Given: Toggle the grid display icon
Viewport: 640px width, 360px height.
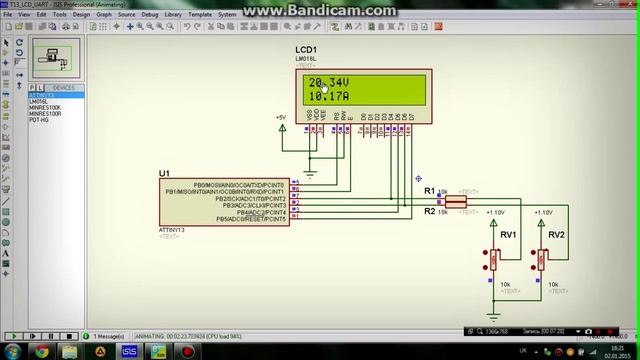Looking at the screenshot, I should [x=103, y=27].
